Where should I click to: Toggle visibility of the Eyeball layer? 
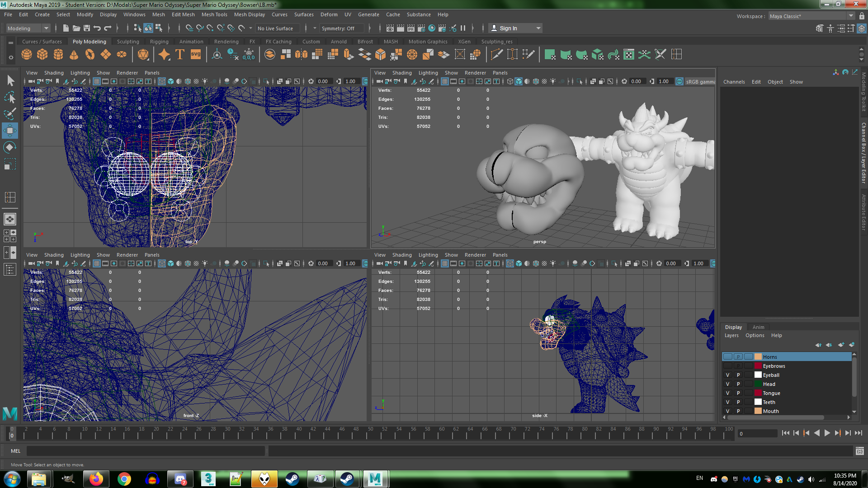pyautogui.click(x=727, y=375)
